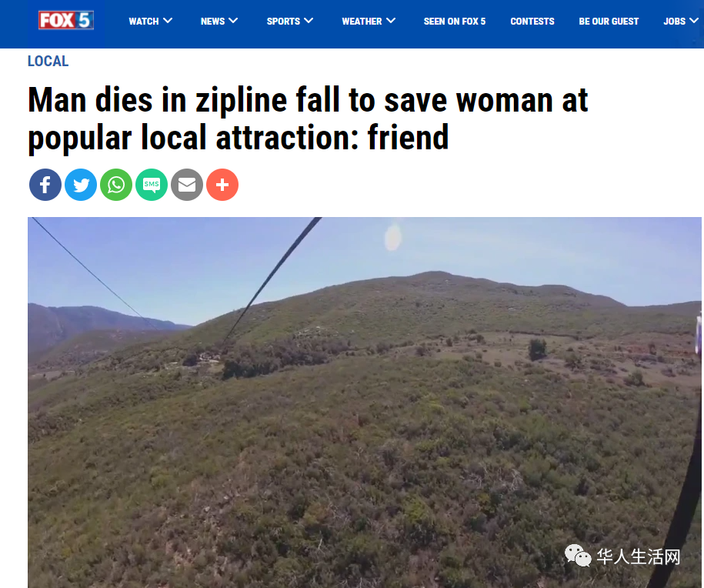Share the article on Facebook
The height and width of the screenshot is (588, 704).
(x=45, y=185)
